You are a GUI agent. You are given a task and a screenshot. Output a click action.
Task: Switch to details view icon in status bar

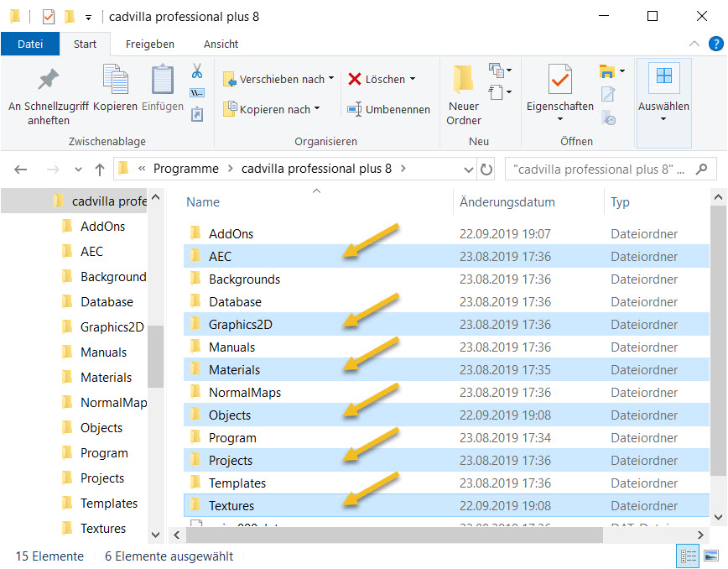[688, 556]
